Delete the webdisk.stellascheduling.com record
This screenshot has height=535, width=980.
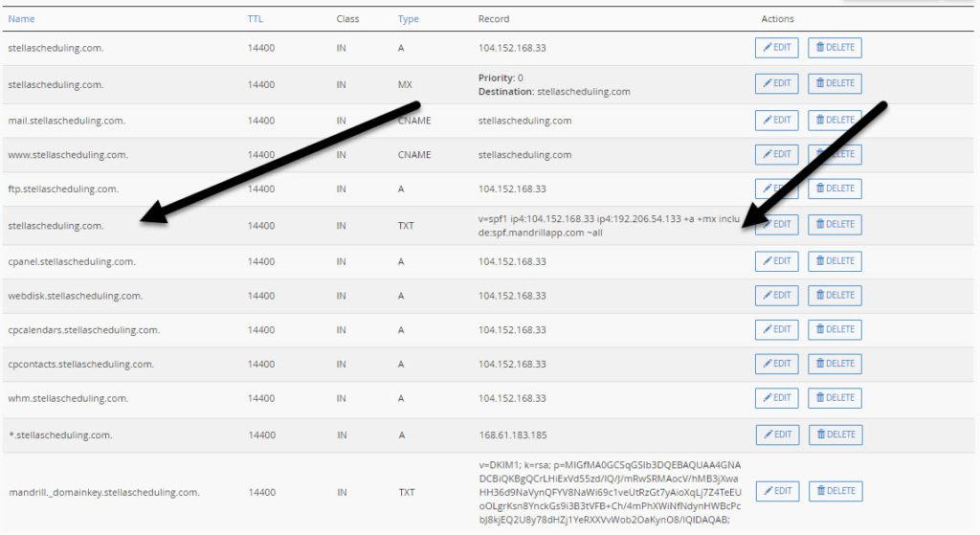(x=835, y=295)
